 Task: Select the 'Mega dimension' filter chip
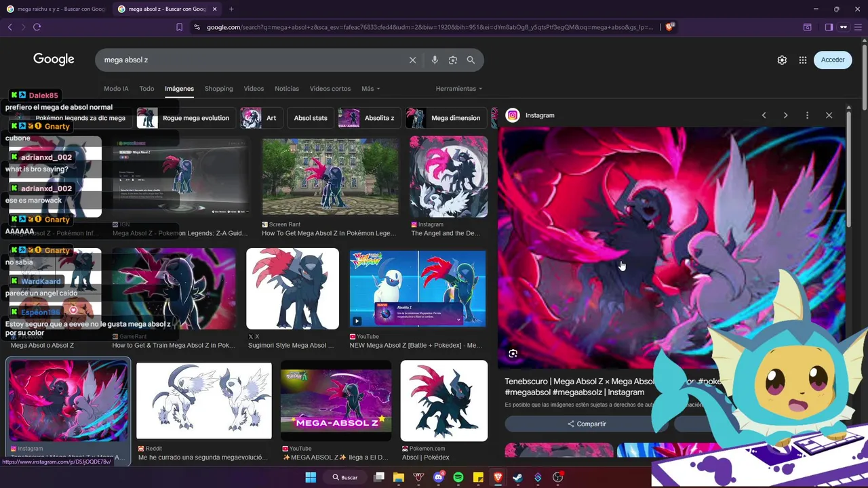(446, 118)
